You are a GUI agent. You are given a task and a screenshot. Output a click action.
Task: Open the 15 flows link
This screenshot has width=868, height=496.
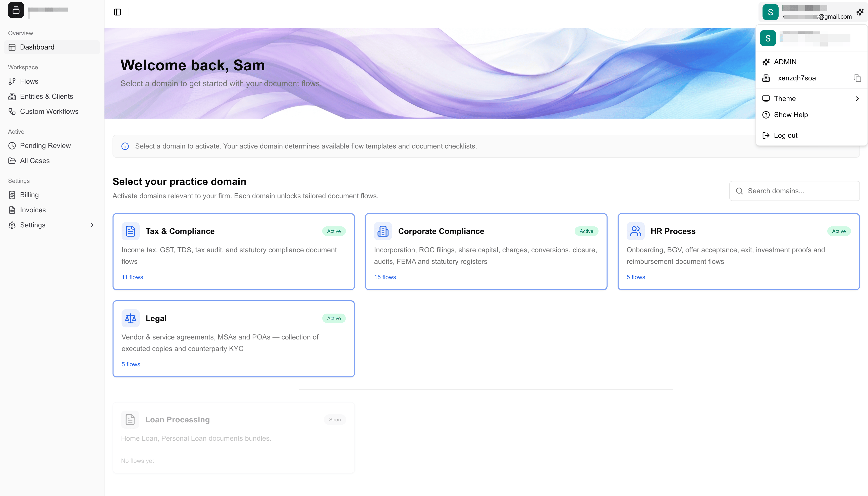pyautogui.click(x=385, y=277)
